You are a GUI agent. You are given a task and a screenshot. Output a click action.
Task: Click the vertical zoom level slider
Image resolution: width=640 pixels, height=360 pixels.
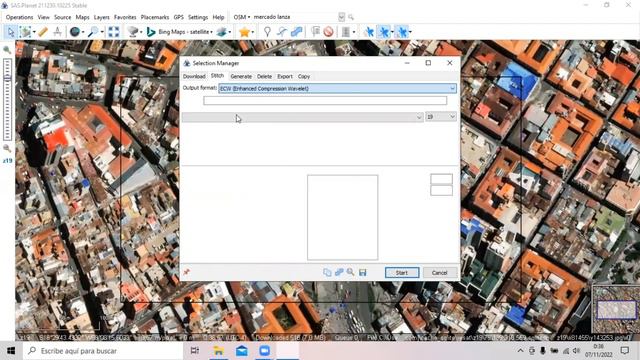pos(7,99)
